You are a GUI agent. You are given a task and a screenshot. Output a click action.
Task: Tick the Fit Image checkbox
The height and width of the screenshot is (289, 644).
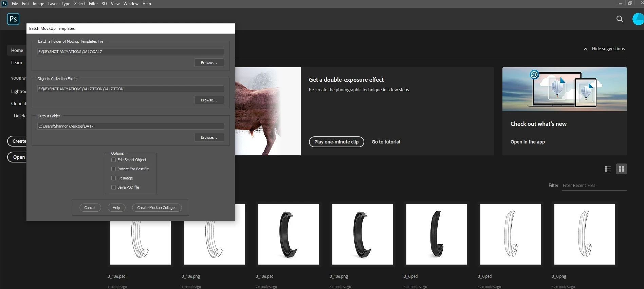click(x=114, y=178)
